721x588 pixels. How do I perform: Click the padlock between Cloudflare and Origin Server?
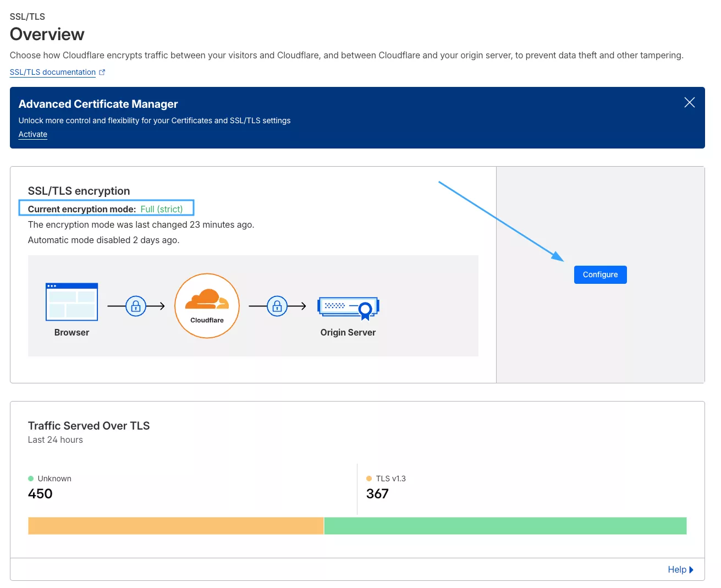277,306
